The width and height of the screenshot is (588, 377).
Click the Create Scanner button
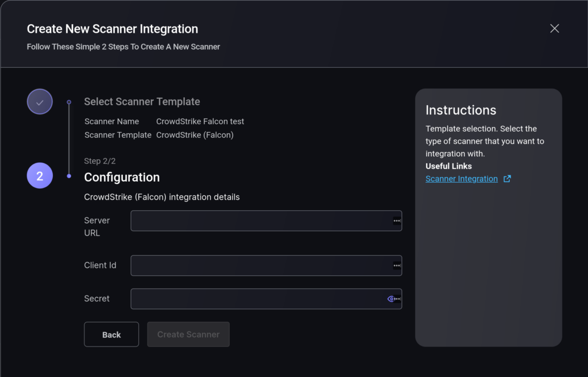click(x=188, y=334)
